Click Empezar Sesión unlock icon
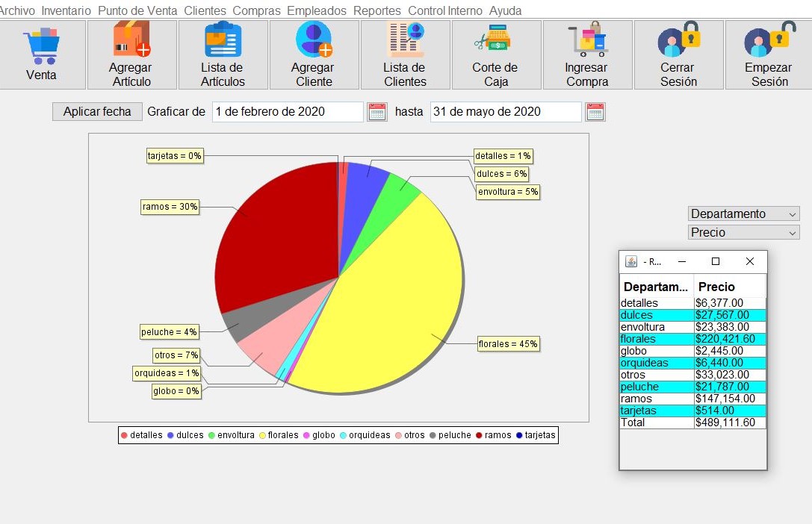The width and height of the screenshot is (812, 524). coord(769,40)
